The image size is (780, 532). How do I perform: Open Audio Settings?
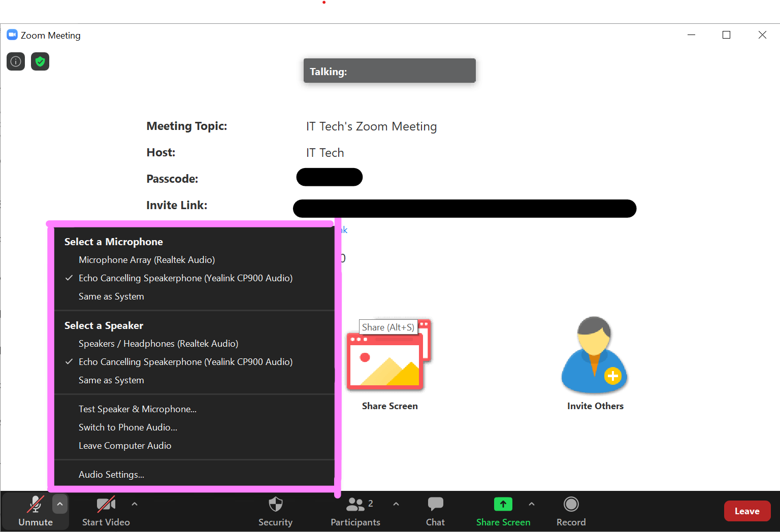coord(194,475)
